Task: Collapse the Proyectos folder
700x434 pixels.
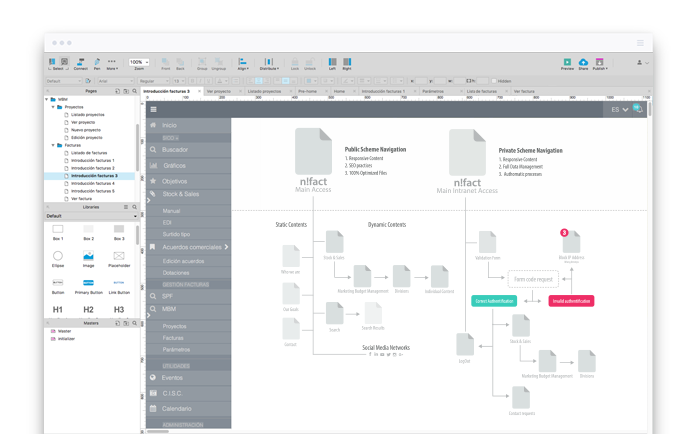Action: click(x=53, y=107)
